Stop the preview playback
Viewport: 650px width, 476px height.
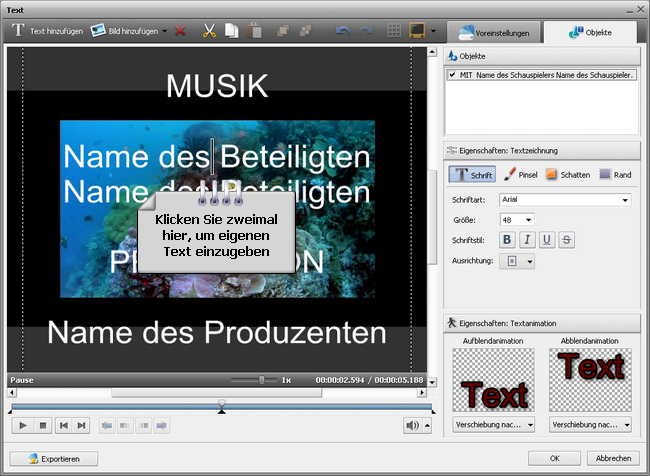(43, 425)
